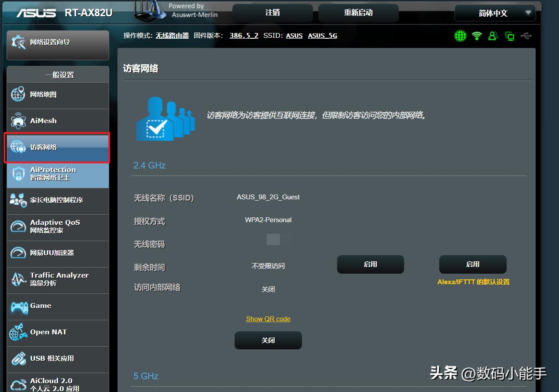Click the Game controller icon
Screen dimensions: 559x392
coord(19,307)
